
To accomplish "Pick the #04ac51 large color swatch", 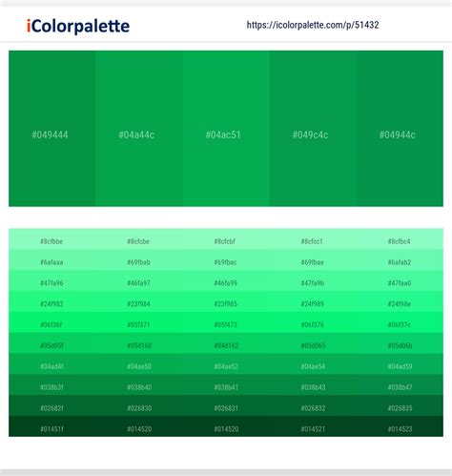I will [x=226, y=129].
